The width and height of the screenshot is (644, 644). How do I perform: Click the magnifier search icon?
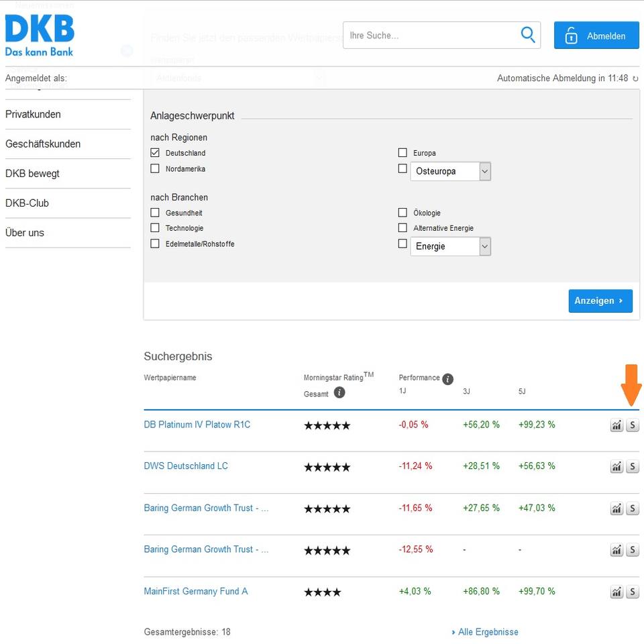point(528,35)
